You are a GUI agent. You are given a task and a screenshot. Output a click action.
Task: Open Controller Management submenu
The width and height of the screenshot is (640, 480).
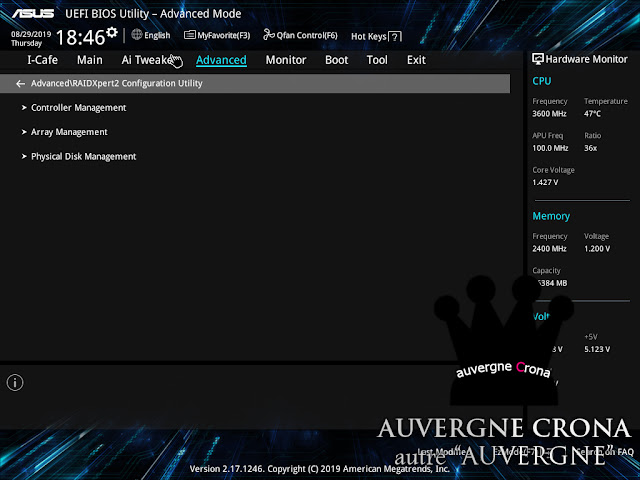78,108
